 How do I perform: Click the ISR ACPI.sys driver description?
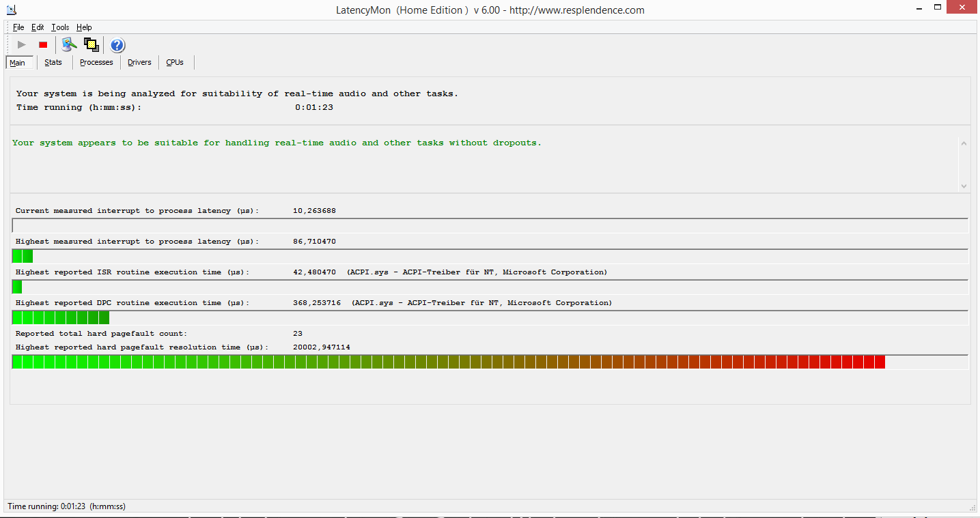click(x=477, y=272)
